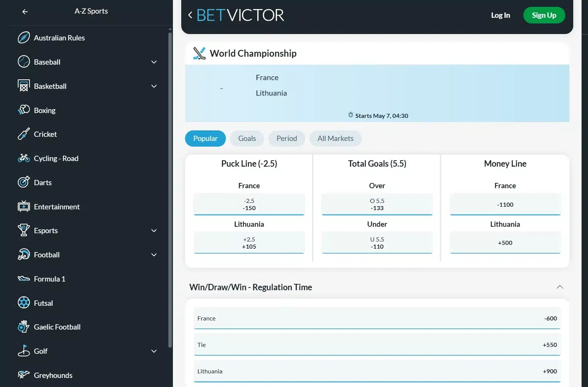
Task: Bet France regulation time win -600
Action: coord(377,318)
